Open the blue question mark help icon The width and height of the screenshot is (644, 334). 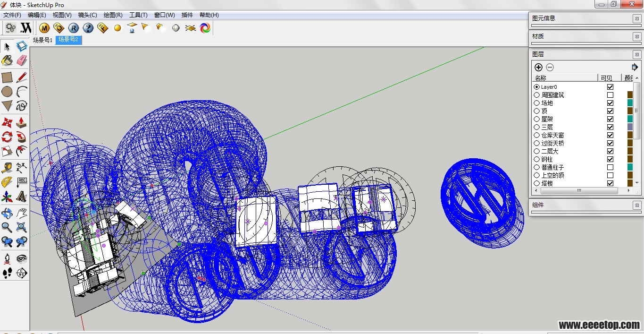88,28
